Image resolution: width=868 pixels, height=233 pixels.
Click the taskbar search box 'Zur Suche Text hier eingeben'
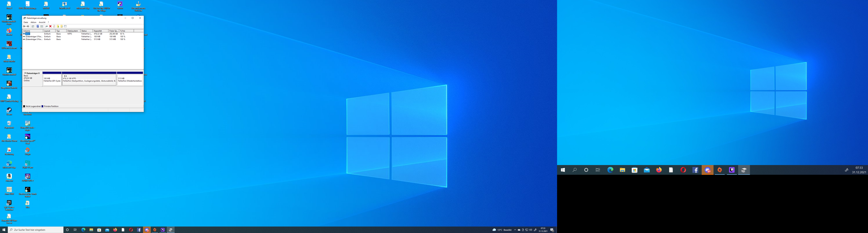click(x=36, y=230)
